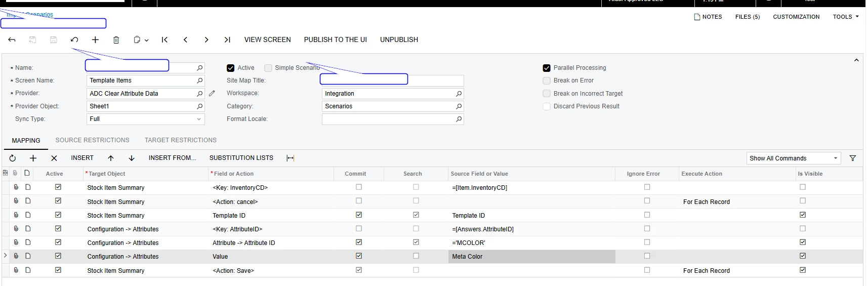Click the Insert From... button

pyautogui.click(x=172, y=158)
